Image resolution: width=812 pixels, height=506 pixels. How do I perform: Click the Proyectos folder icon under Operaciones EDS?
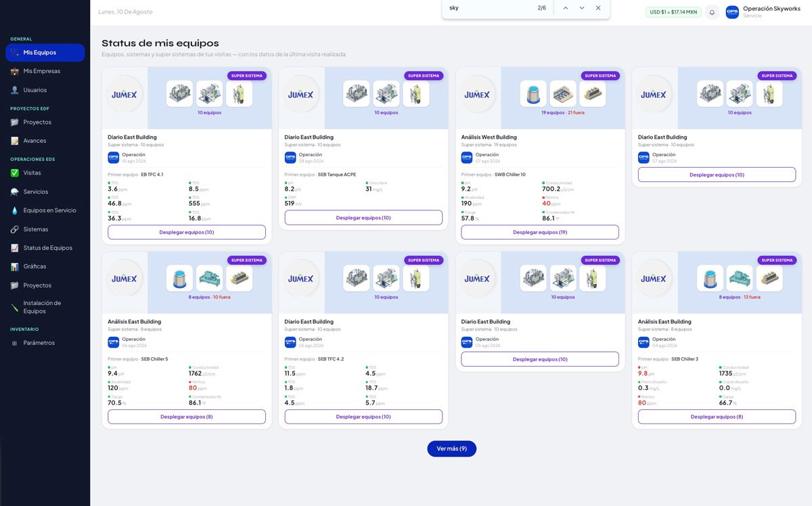point(15,285)
